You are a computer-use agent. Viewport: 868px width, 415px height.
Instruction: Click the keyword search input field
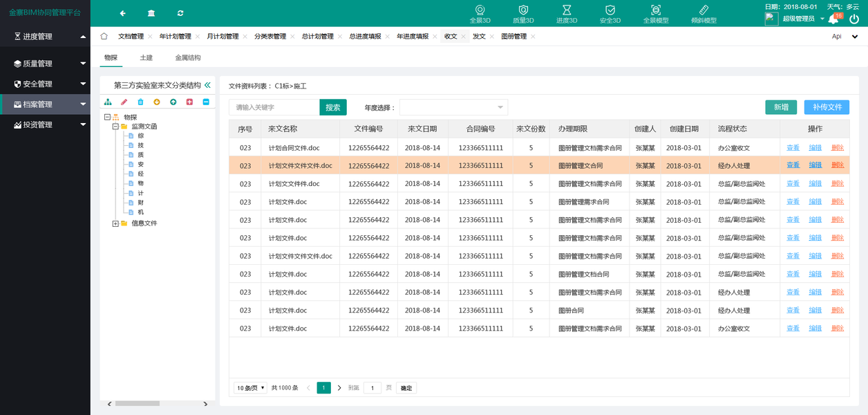(x=274, y=107)
